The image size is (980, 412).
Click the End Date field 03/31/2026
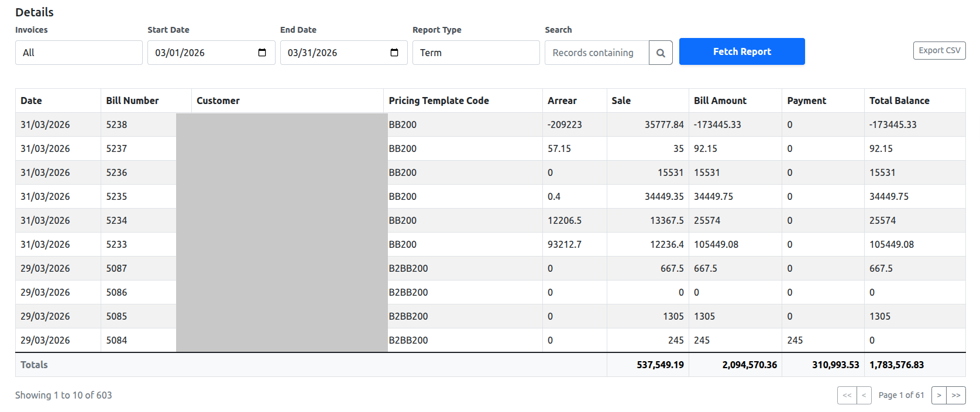click(x=344, y=53)
